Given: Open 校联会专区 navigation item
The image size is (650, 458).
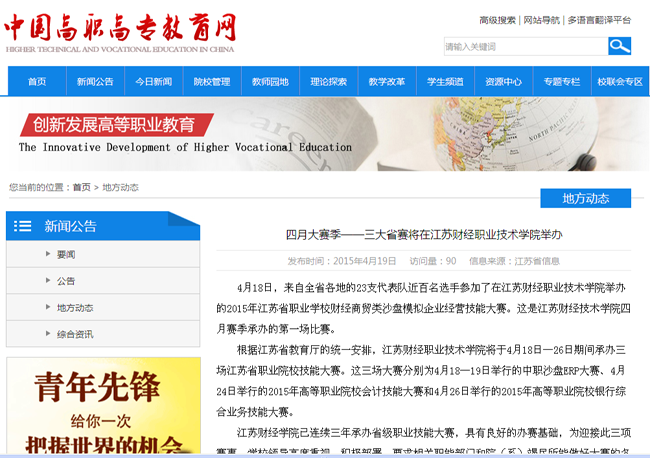Looking at the screenshot, I should point(620,82).
